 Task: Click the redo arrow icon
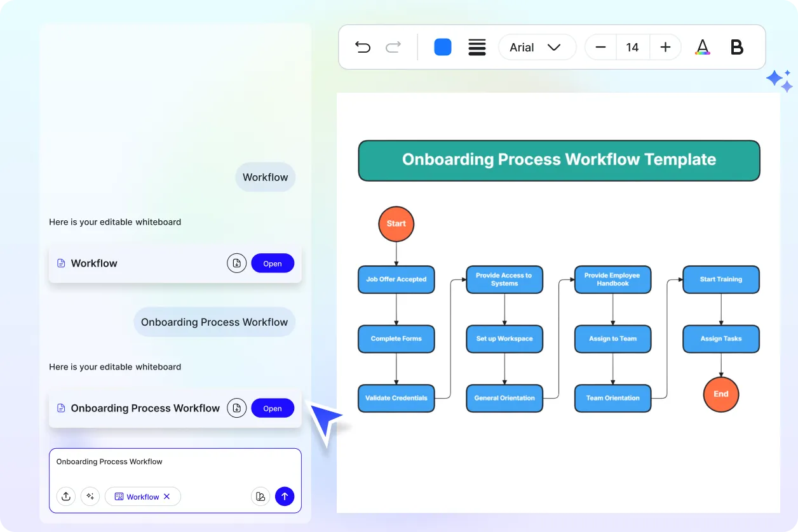pos(394,47)
